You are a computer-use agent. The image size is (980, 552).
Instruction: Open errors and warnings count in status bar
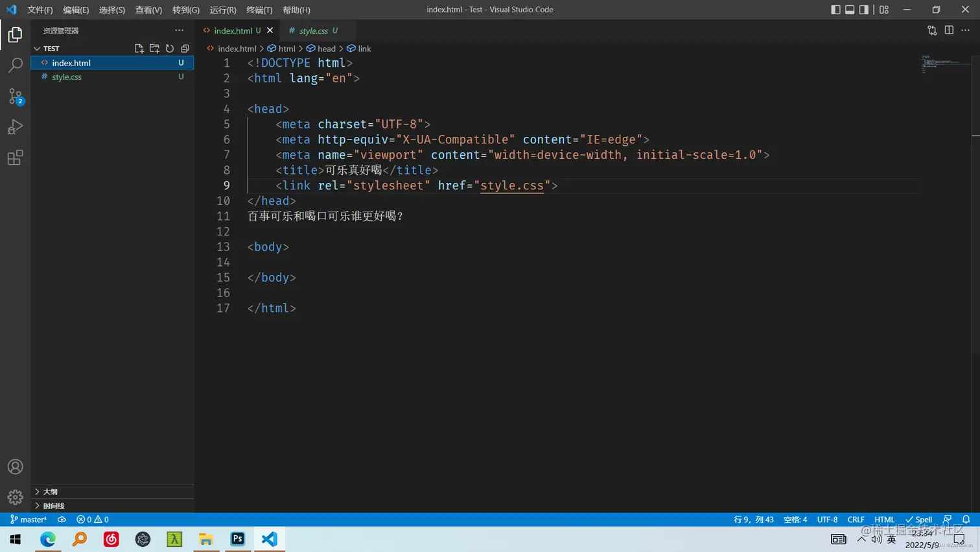(93, 520)
